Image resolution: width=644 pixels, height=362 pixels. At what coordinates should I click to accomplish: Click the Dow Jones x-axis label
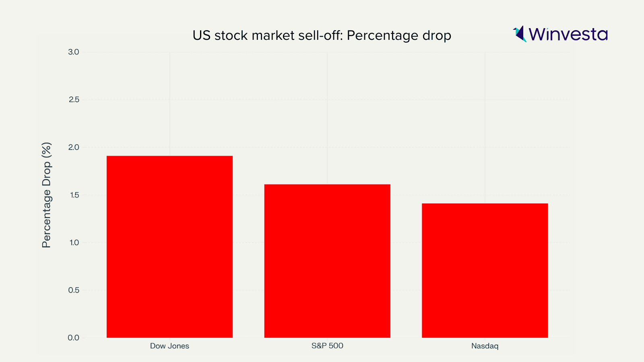169,346
